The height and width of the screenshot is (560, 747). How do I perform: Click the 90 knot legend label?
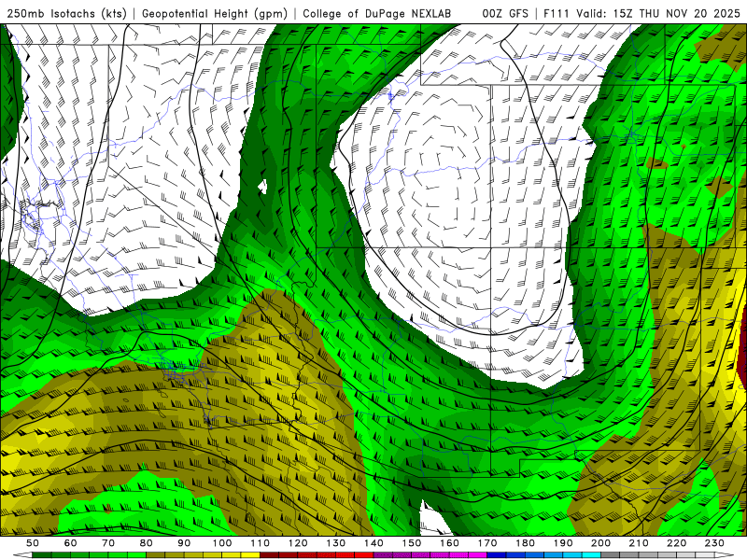[x=184, y=543]
